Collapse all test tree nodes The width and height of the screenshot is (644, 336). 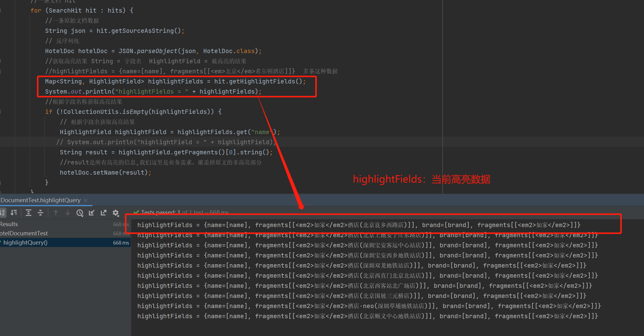point(40,213)
